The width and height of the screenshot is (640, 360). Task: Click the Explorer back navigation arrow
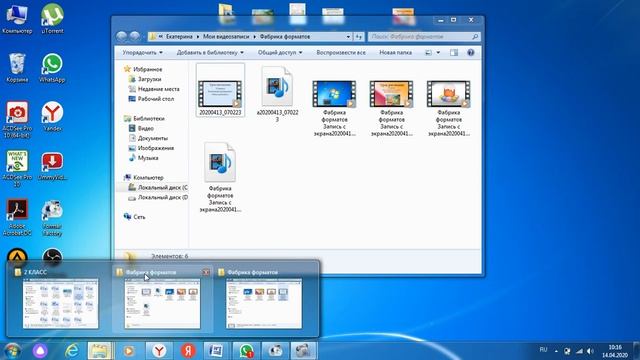click(121, 36)
